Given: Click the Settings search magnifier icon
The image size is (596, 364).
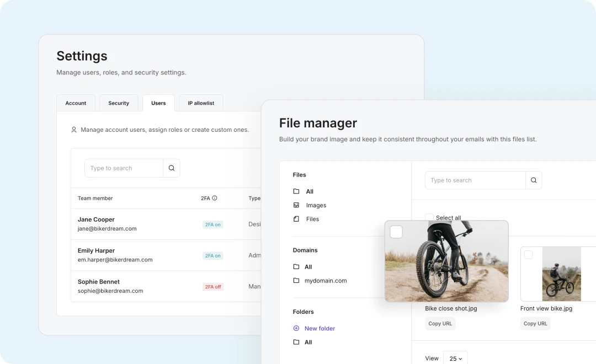Looking at the screenshot, I should pos(172,168).
